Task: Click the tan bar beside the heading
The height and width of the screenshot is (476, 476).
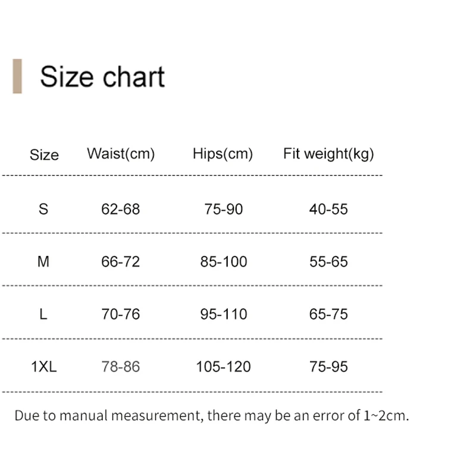Action: 17,76
